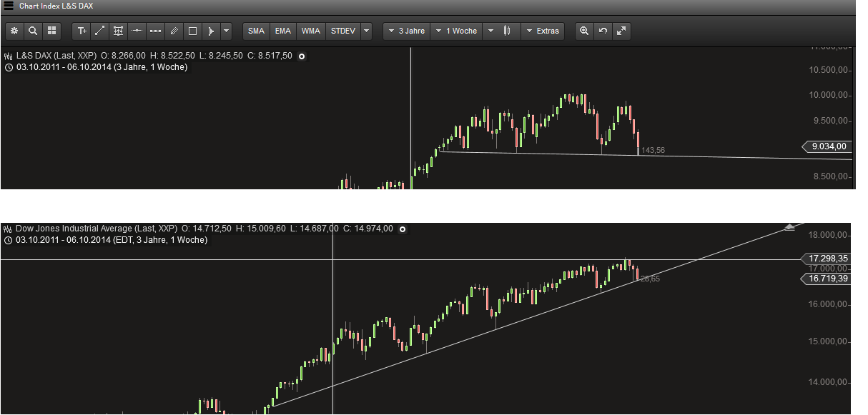The height and width of the screenshot is (415, 868).
Task: Open the 1 Woche interval dropdown
Action: (x=457, y=31)
